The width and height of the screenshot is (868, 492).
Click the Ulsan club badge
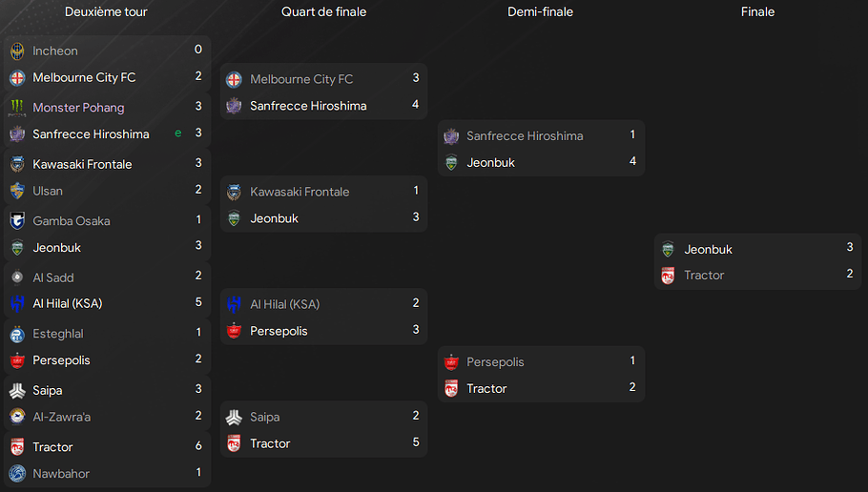point(17,191)
